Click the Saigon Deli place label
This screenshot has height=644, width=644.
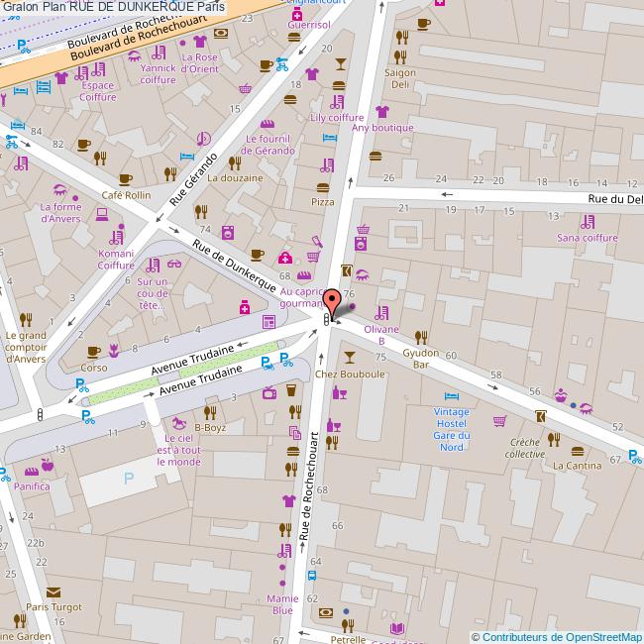click(x=400, y=79)
